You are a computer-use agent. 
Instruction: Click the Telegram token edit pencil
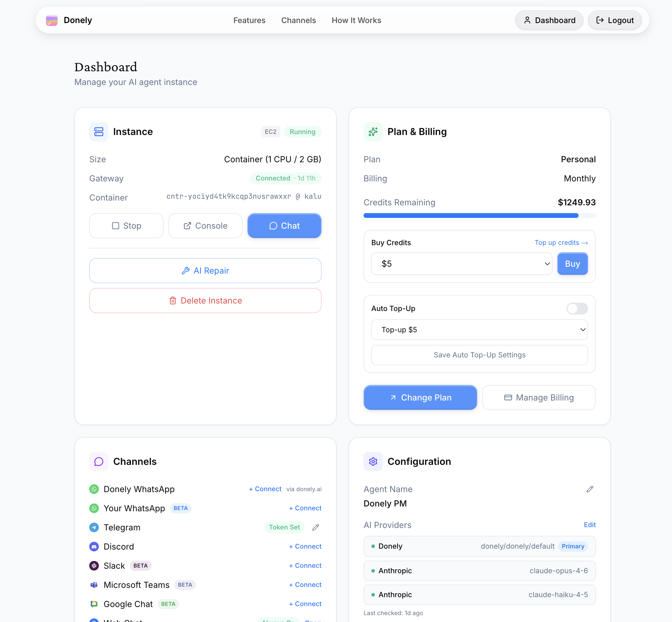[315, 527]
